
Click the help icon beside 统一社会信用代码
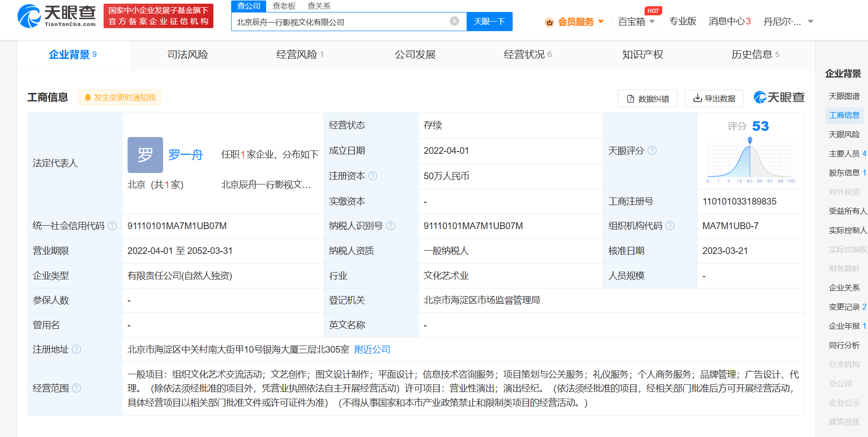(x=112, y=226)
